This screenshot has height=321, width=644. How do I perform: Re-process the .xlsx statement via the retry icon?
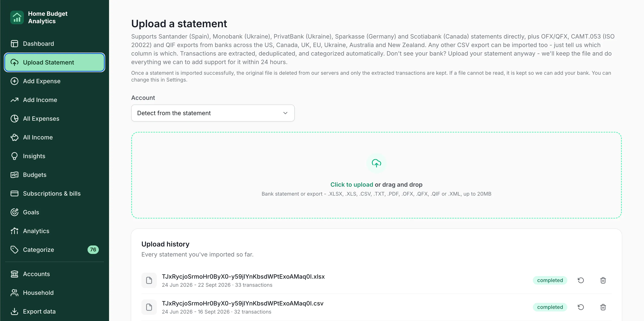[x=581, y=280]
